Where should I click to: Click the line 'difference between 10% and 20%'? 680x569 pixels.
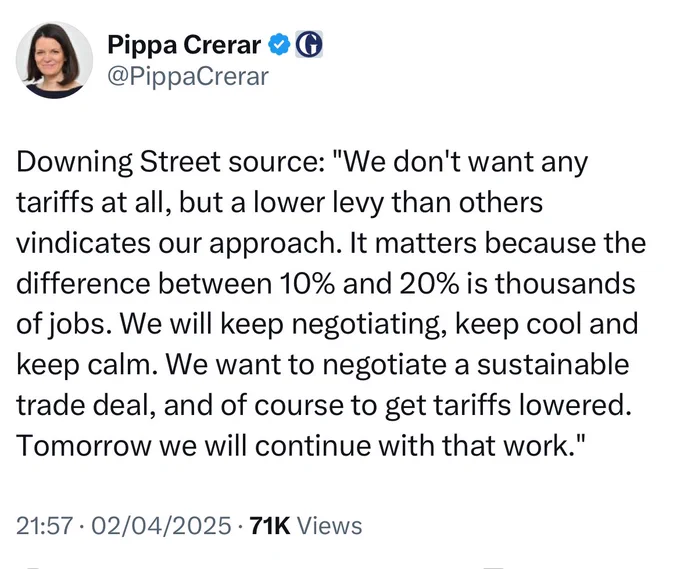pos(326,284)
